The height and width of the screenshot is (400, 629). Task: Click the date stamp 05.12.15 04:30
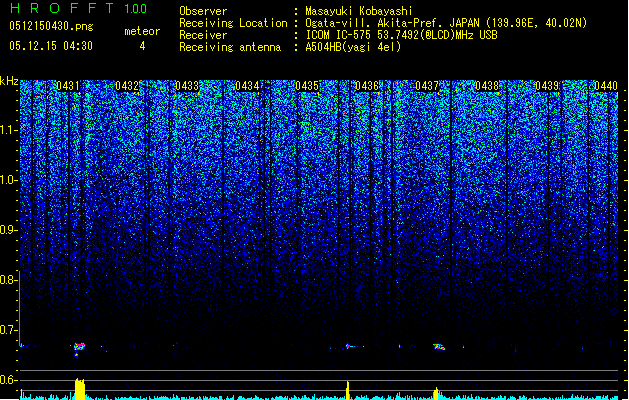coord(51,46)
